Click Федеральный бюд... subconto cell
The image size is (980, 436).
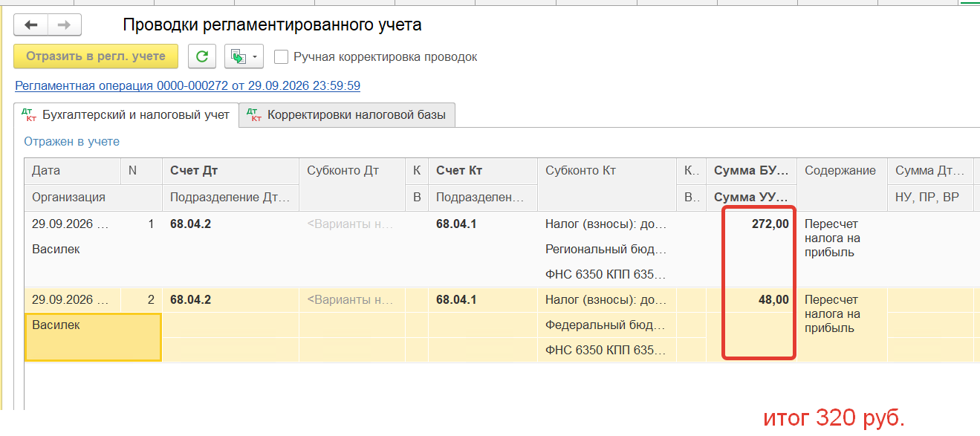[606, 325]
